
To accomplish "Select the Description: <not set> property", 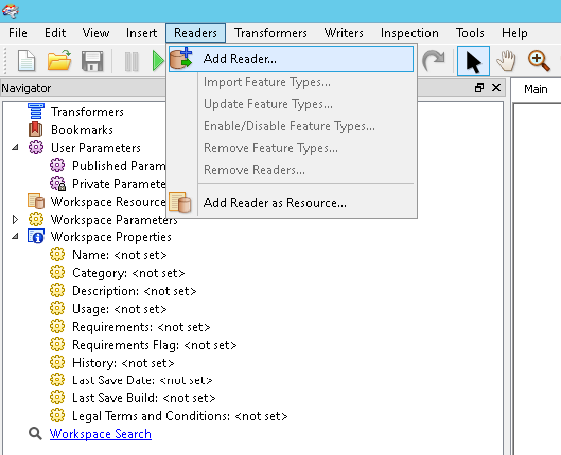I will tap(134, 291).
